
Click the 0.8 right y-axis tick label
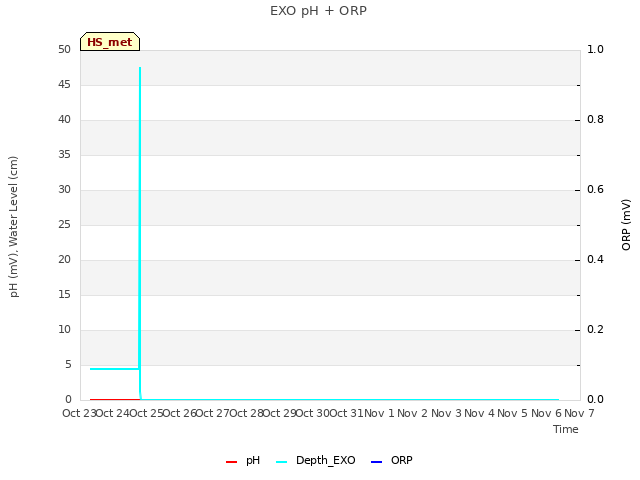click(x=595, y=119)
